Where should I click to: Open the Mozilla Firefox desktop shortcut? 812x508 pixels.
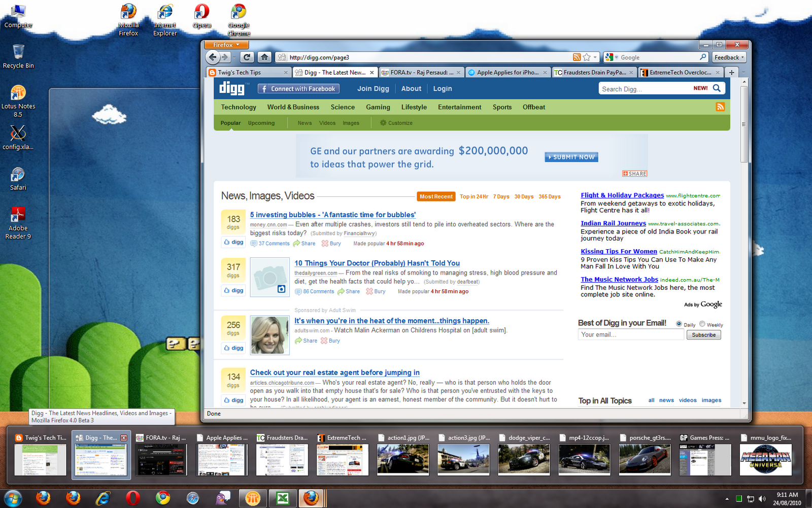click(128, 20)
